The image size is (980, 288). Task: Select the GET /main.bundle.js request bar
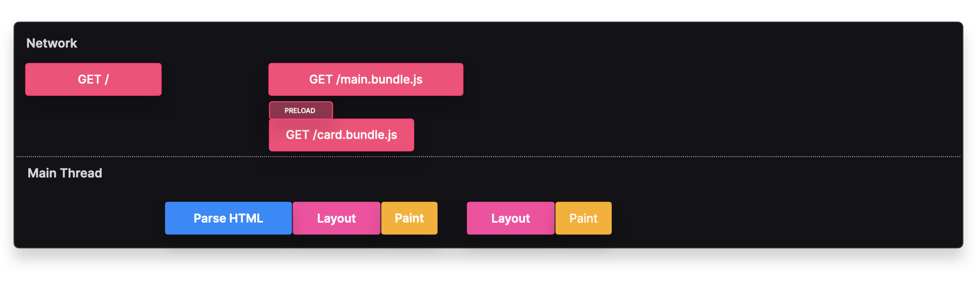366,79
